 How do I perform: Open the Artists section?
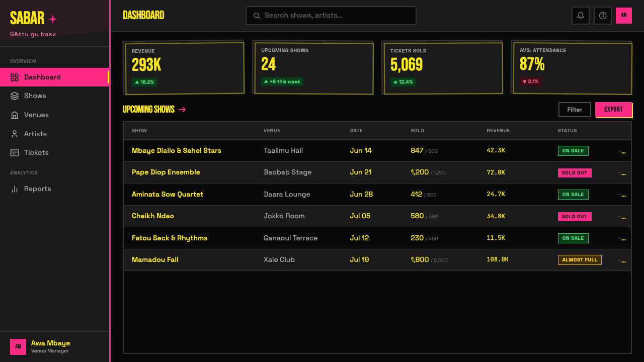[54, 134]
